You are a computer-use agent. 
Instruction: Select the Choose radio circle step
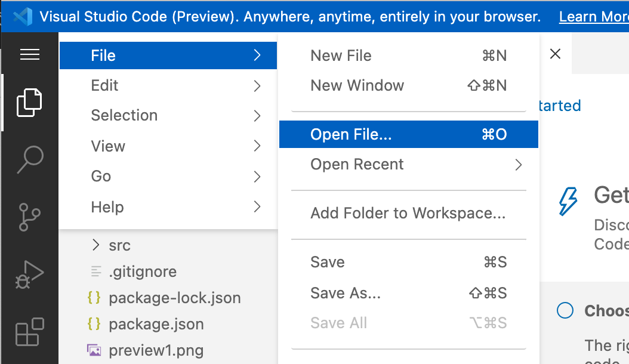coord(565,310)
